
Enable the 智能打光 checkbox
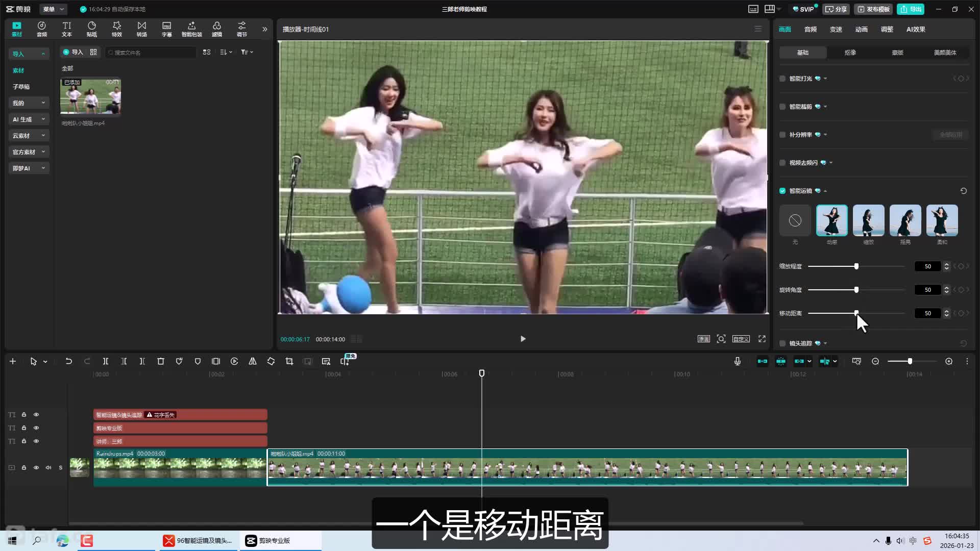tap(782, 79)
